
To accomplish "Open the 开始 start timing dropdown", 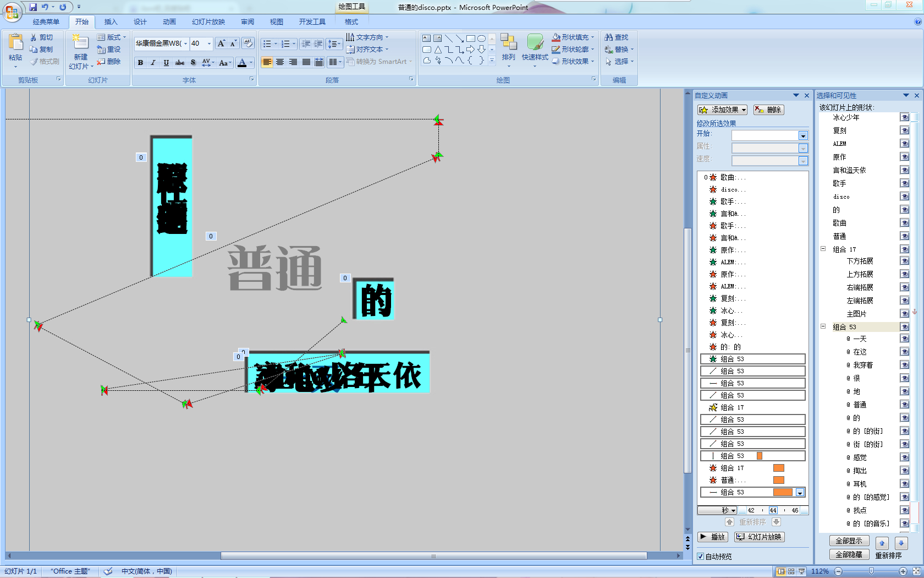I will 803,135.
